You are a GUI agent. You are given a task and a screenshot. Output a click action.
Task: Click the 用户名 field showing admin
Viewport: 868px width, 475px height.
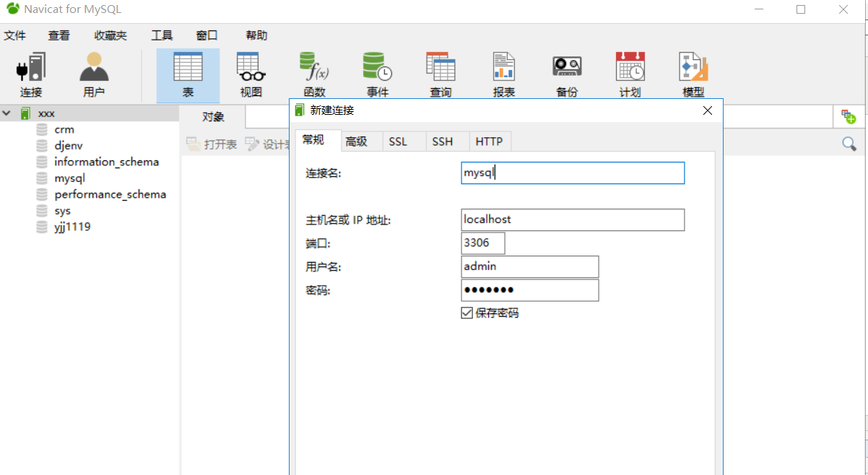coord(530,266)
